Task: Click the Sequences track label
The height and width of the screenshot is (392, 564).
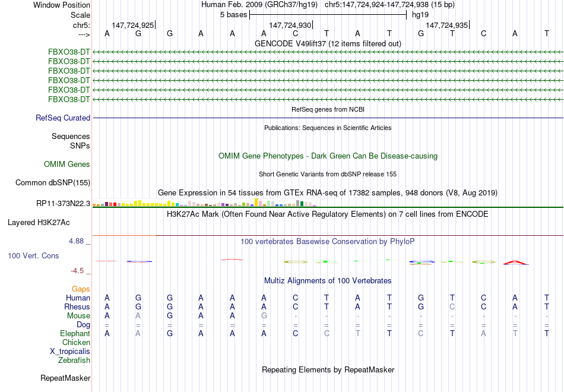Action: [71, 137]
